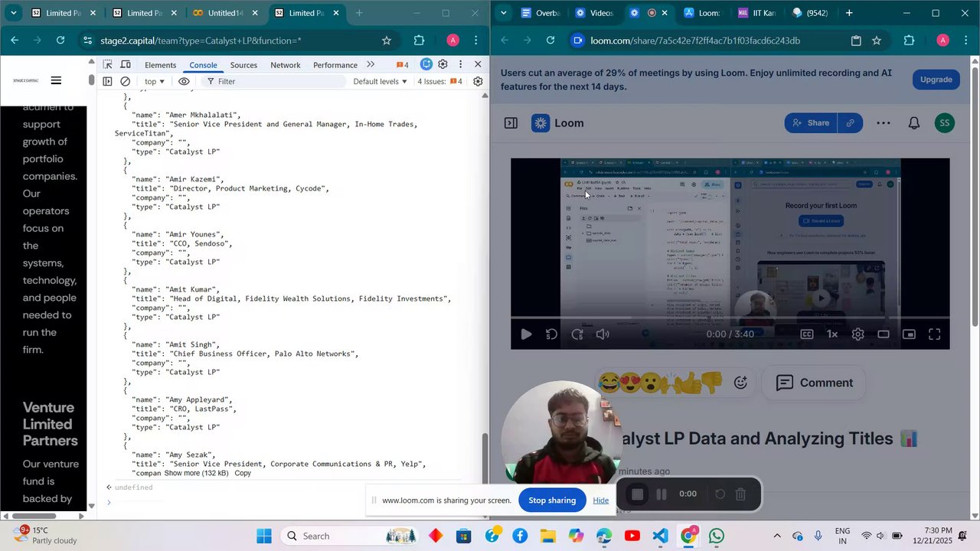Restart the recording from the recorder bar

pos(720,494)
